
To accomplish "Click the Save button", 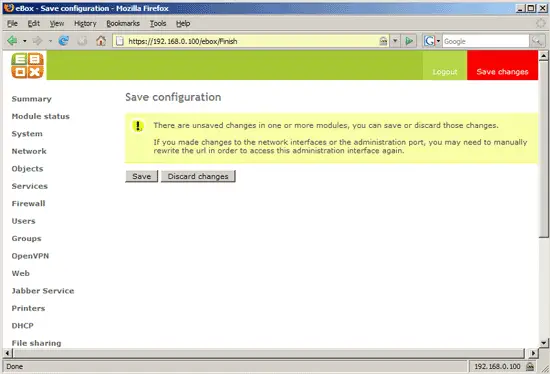I will pos(142,176).
